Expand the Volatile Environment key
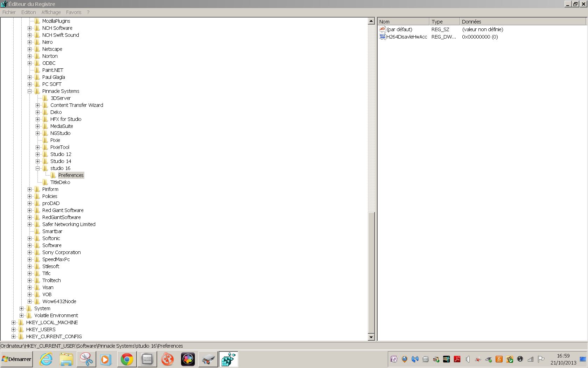This screenshot has height=368, width=588. pyautogui.click(x=21, y=315)
